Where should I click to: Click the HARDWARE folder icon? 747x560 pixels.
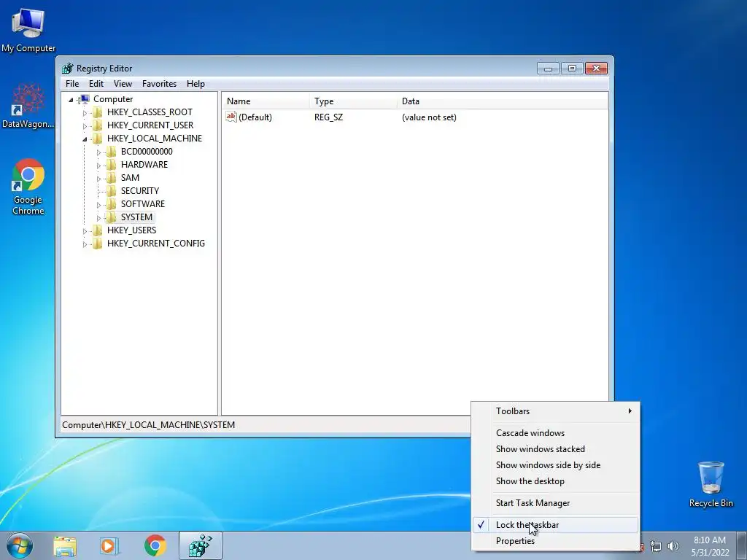[111, 165]
